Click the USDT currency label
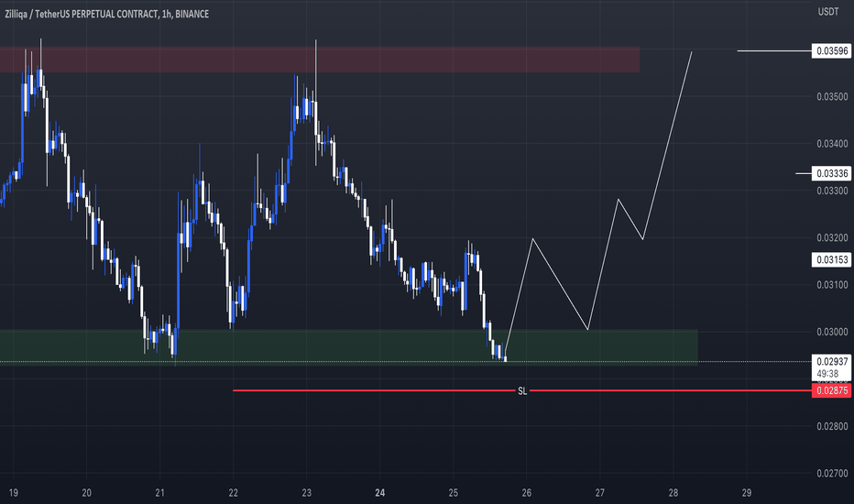The height and width of the screenshot is (504, 854). [x=827, y=11]
